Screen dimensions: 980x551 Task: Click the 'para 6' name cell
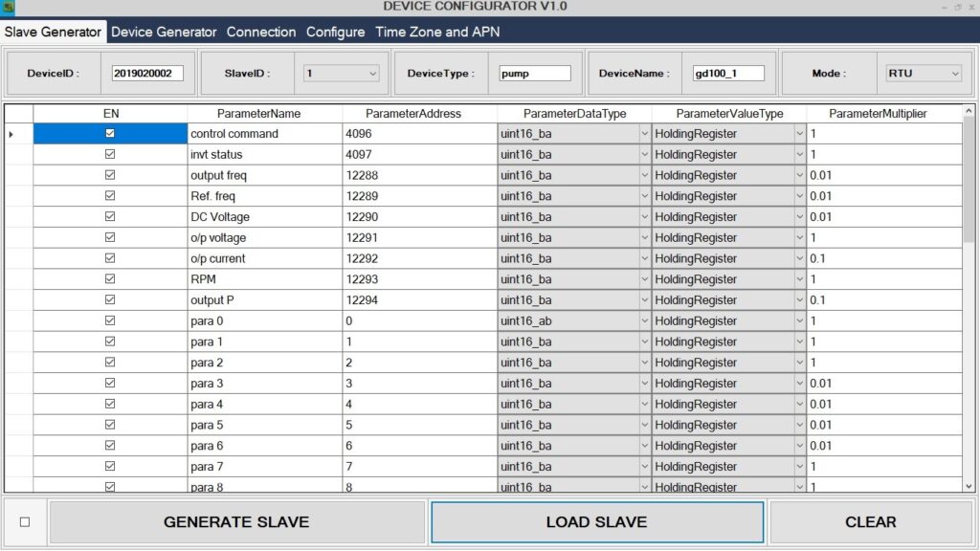pyautogui.click(x=264, y=446)
